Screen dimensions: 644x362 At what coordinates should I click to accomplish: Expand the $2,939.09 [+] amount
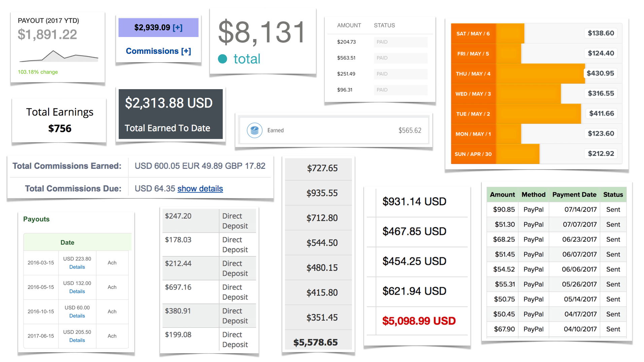pyautogui.click(x=158, y=28)
